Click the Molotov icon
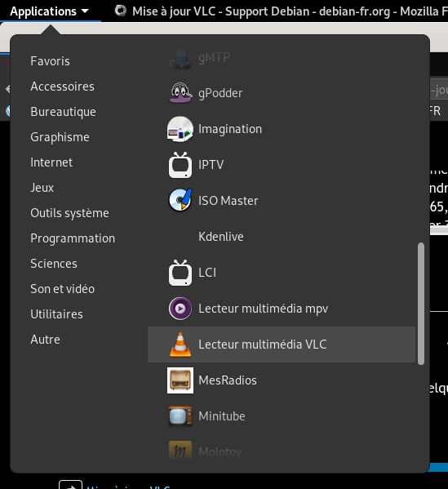 coord(180,451)
